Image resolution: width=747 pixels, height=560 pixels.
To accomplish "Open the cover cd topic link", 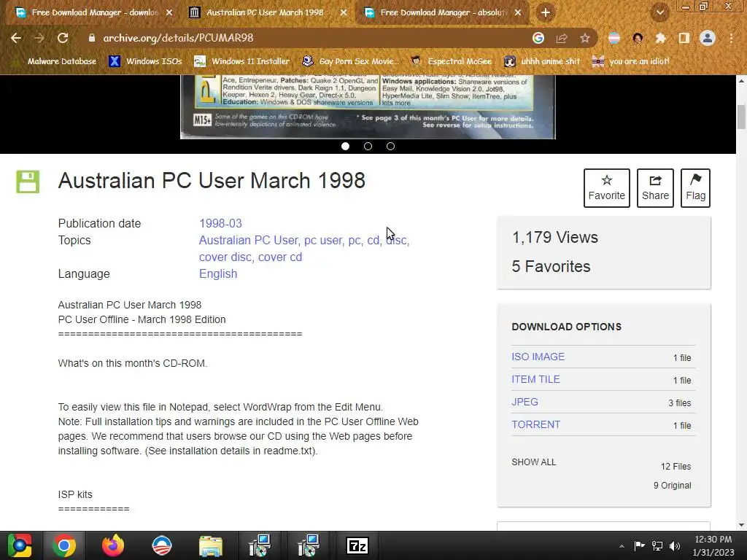I will coord(280,257).
